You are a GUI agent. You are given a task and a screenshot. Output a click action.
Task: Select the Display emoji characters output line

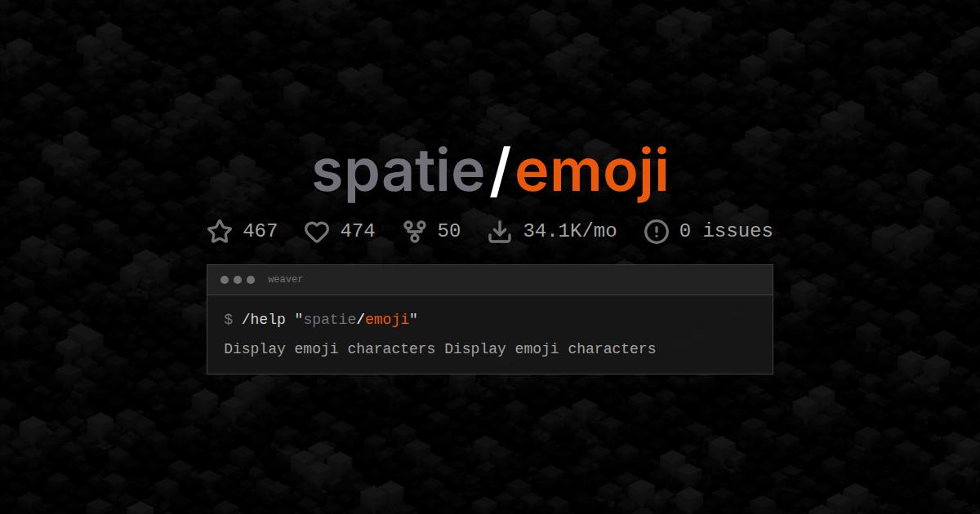pos(439,348)
